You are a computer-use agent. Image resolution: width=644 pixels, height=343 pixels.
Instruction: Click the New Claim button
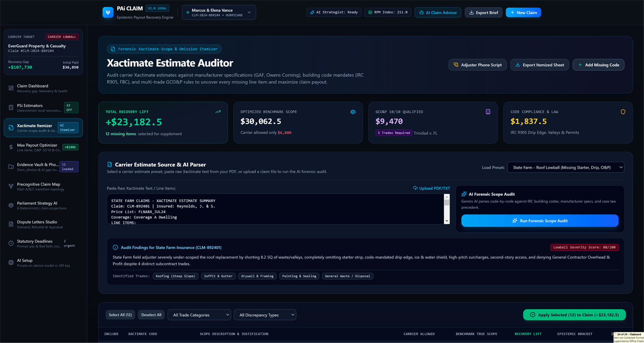point(523,12)
